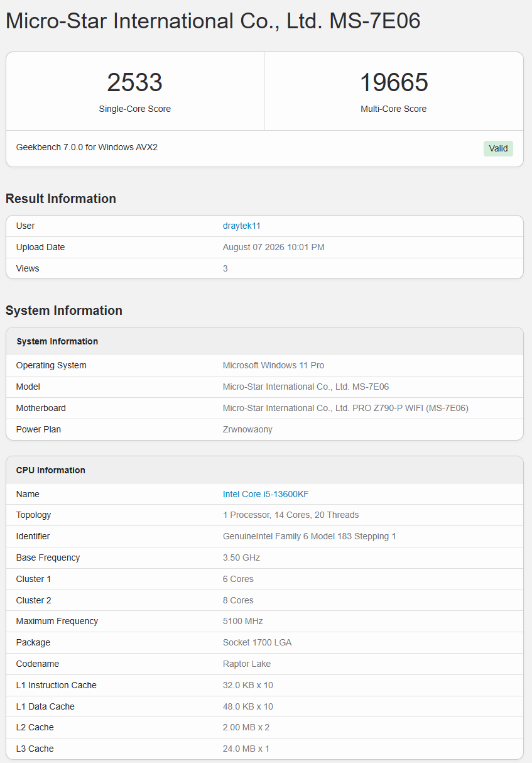Image resolution: width=532 pixels, height=763 pixels.
Task: Click the Result Information heading
Action: 61,199
